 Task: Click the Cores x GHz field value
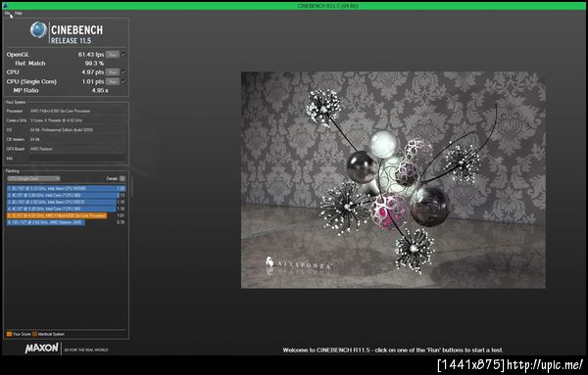coord(77,120)
